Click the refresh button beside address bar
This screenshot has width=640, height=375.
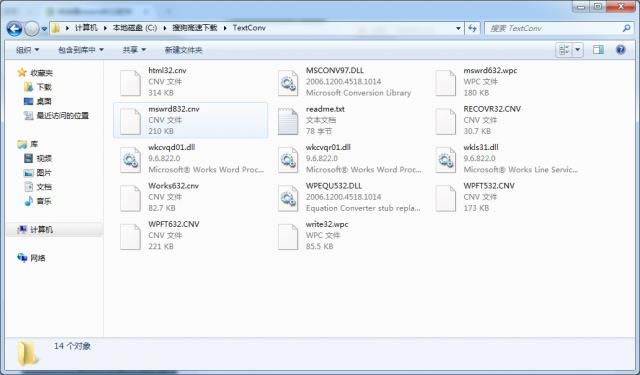pyautogui.click(x=472, y=28)
